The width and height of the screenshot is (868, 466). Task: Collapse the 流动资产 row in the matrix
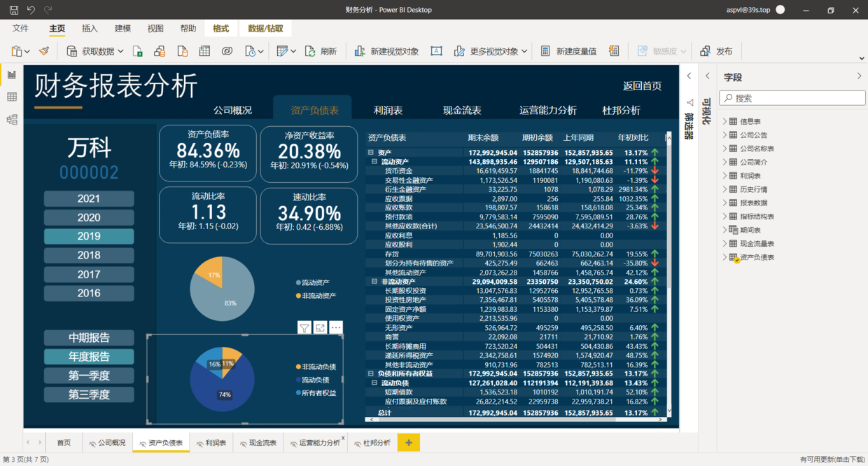[x=374, y=162]
